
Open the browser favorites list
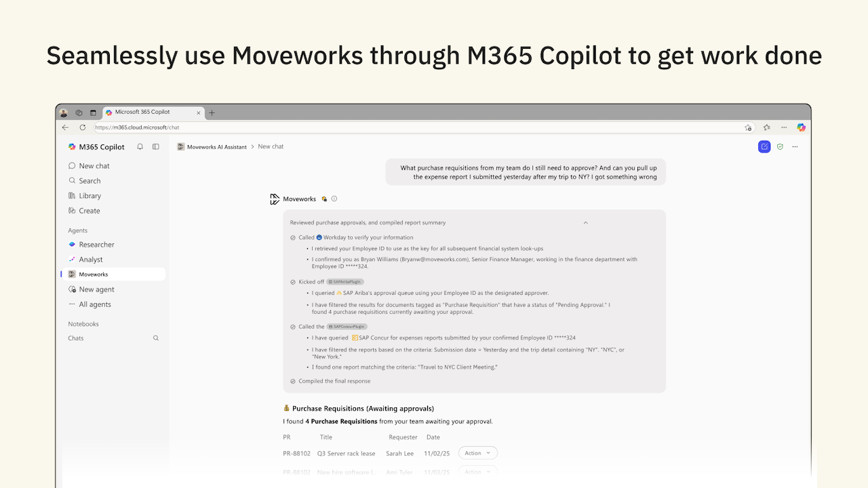pos(766,127)
